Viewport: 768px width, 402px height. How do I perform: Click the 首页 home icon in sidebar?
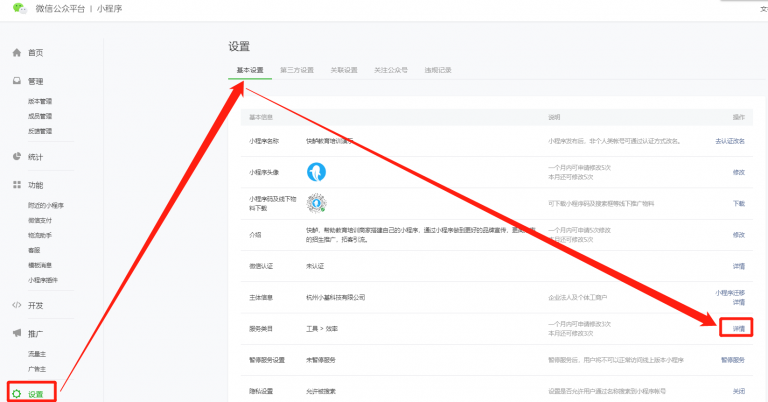(x=17, y=52)
